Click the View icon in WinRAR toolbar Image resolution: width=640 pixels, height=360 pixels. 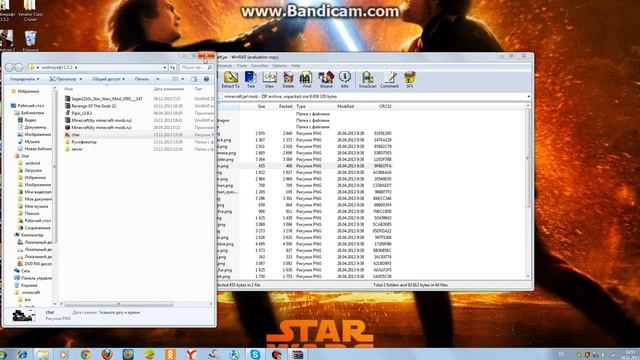(x=269, y=80)
